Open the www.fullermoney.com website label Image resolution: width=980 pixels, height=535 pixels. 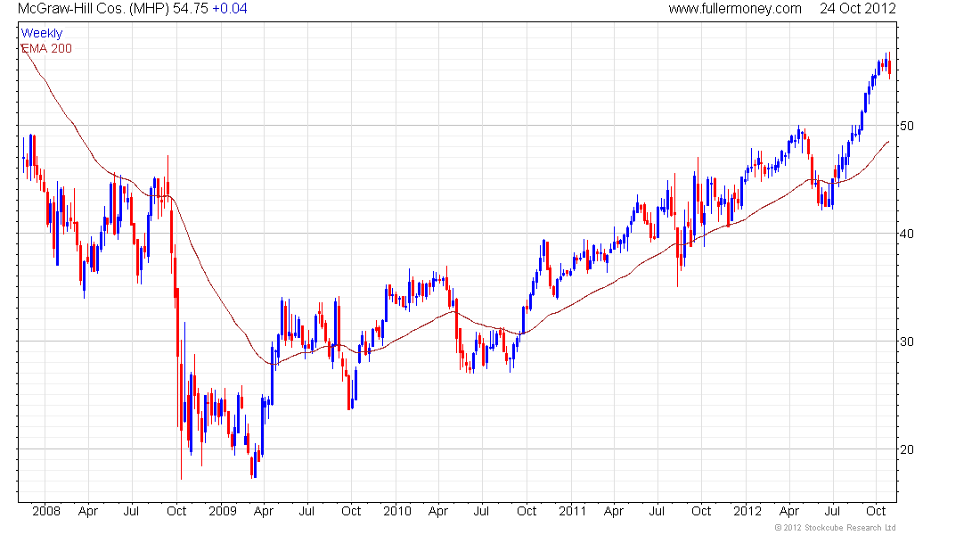pyautogui.click(x=735, y=9)
